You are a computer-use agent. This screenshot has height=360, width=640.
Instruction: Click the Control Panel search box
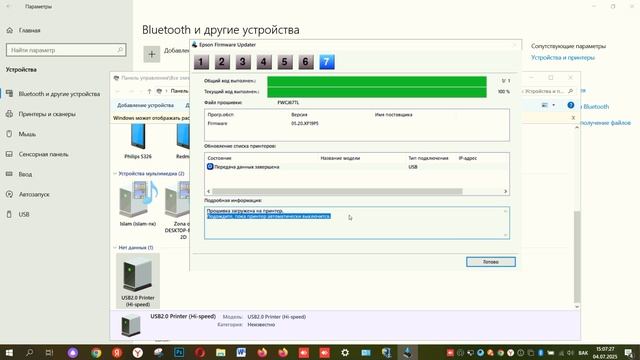pyautogui.click(x=548, y=91)
